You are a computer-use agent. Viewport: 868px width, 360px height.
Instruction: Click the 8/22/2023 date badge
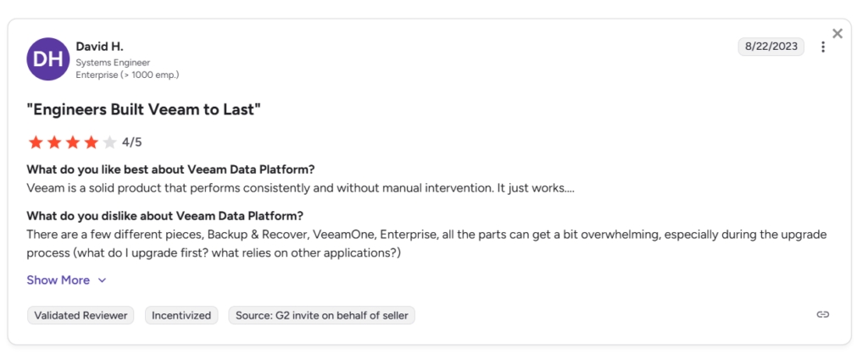(771, 47)
